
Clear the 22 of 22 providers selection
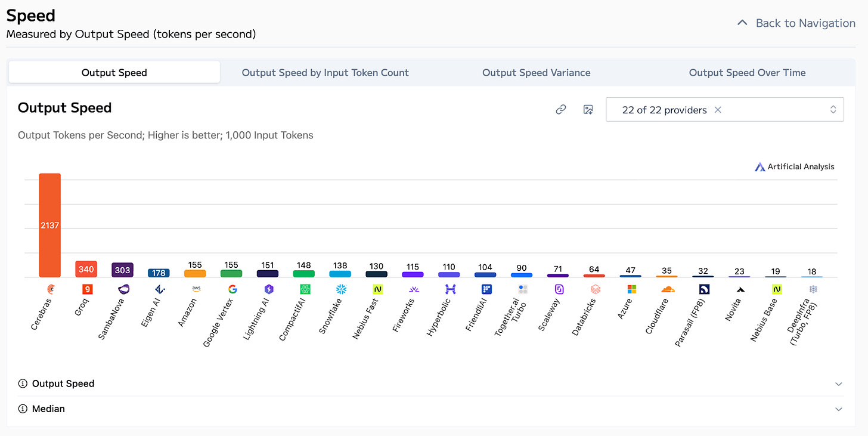pos(718,110)
